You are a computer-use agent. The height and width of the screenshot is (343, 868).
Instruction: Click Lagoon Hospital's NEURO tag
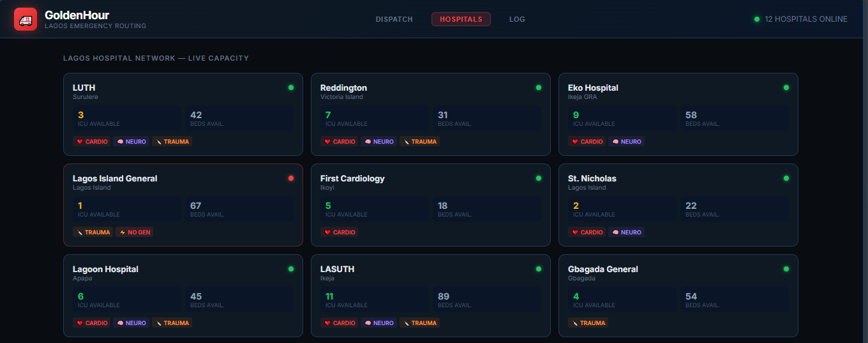131,323
